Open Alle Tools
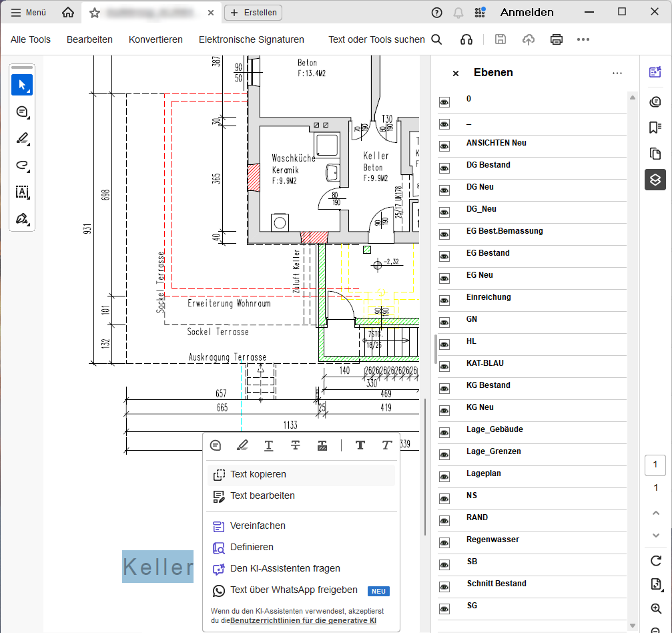The image size is (672, 633). [31, 39]
